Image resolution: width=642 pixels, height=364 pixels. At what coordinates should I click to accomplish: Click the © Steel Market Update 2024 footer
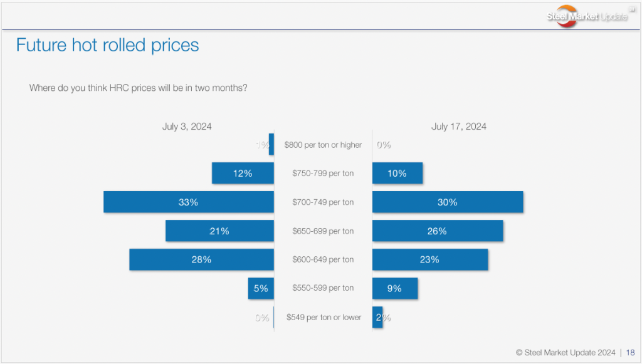click(566, 353)
